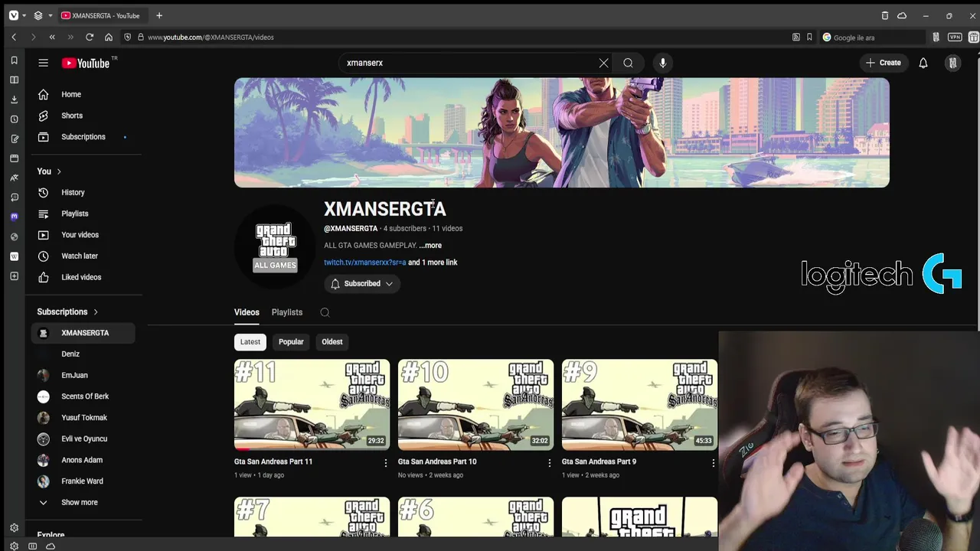Select the Latest filter chip

[250, 342]
